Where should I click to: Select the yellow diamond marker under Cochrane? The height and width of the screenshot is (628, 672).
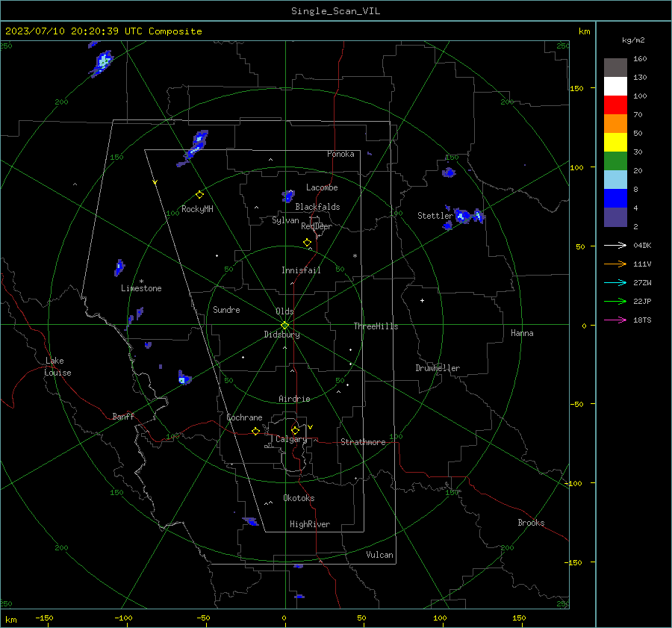[x=255, y=431]
